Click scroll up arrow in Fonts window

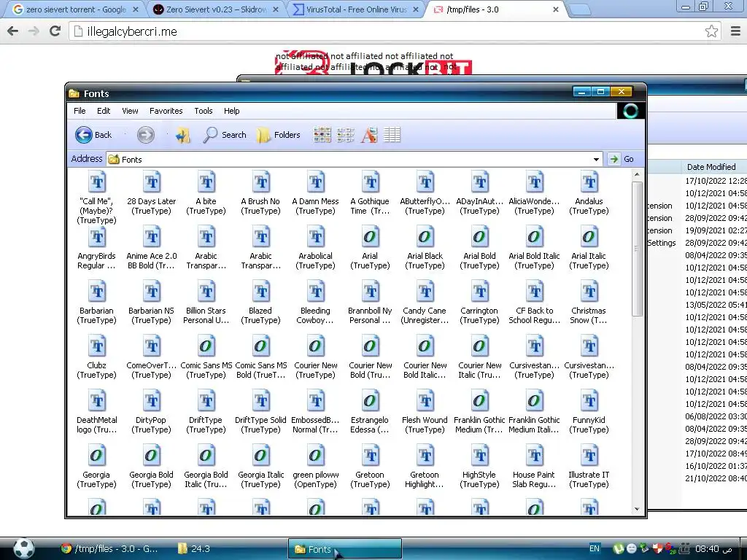click(x=637, y=175)
